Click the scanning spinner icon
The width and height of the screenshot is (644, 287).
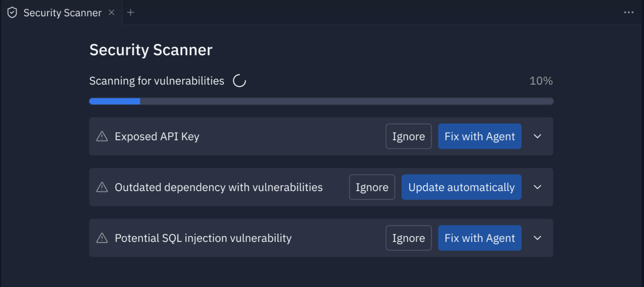coord(239,81)
